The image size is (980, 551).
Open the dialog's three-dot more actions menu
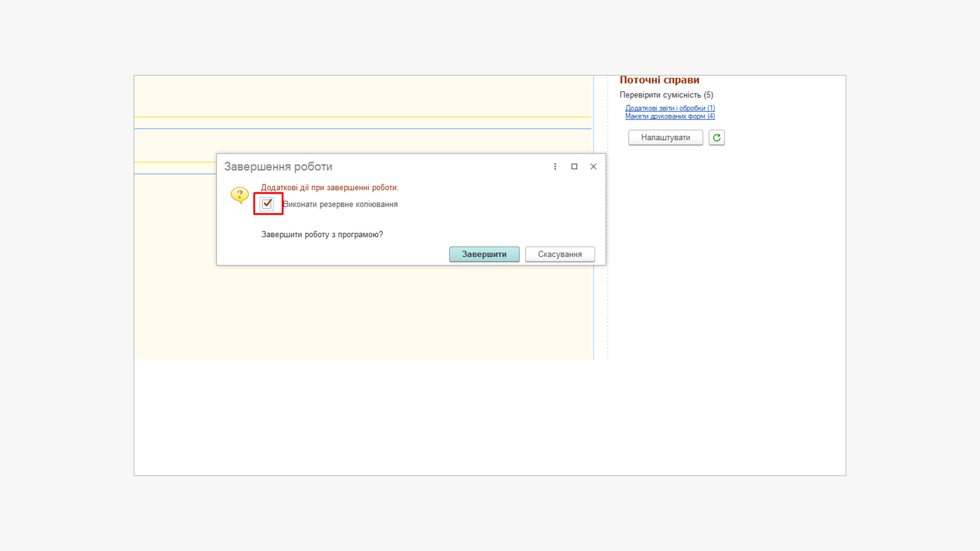tap(555, 166)
